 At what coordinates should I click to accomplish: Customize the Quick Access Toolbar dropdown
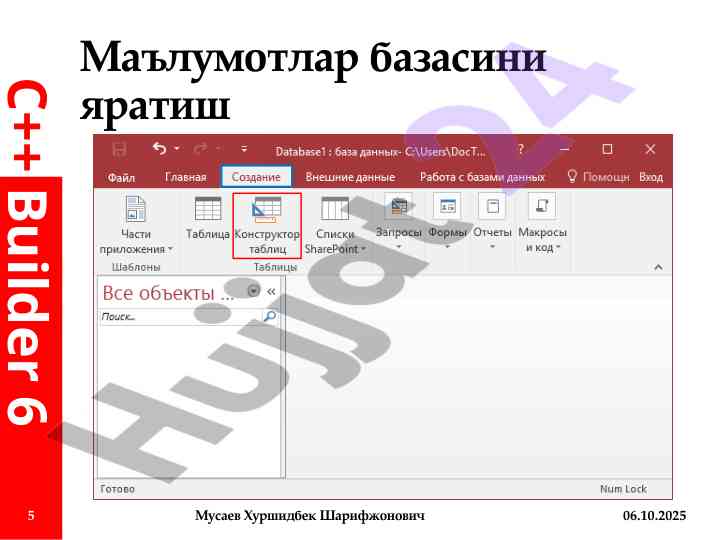[x=243, y=151]
